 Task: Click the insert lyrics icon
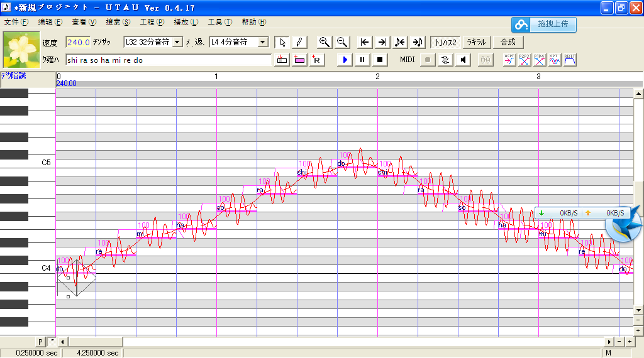click(x=282, y=60)
